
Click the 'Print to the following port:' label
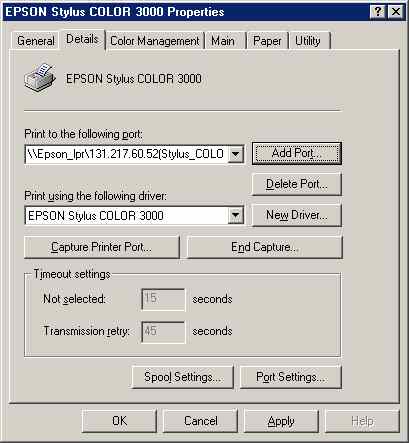pos(84,134)
